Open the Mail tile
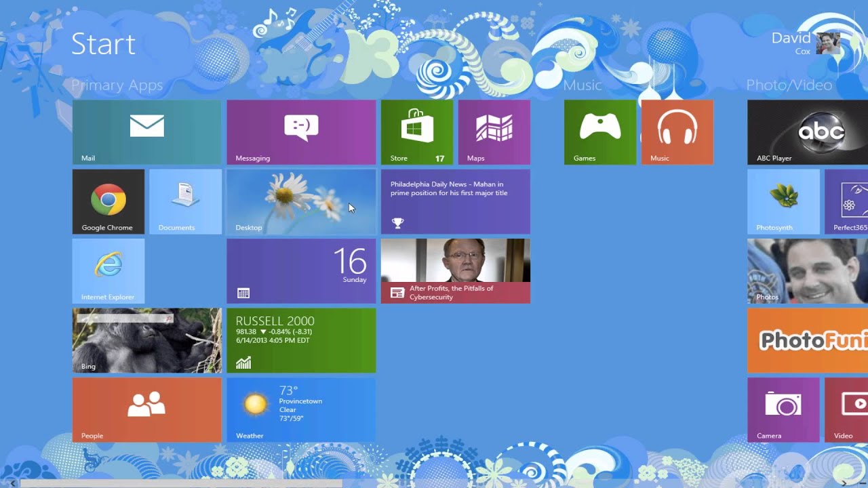 (146, 132)
